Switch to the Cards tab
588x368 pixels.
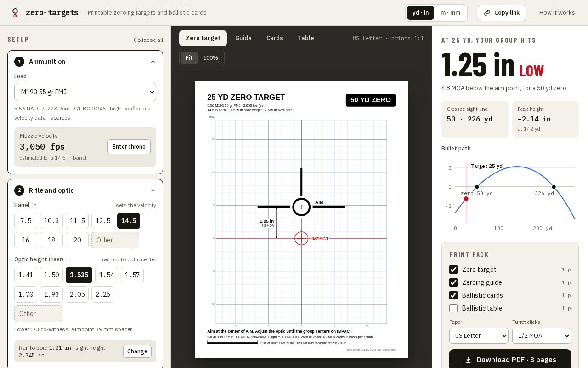tap(275, 38)
